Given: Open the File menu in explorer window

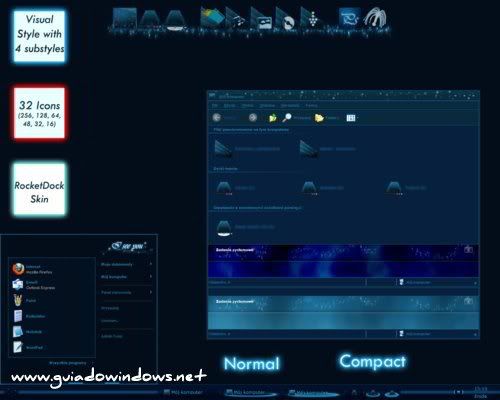Looking at the screenshot, I should tap(215, 105).
